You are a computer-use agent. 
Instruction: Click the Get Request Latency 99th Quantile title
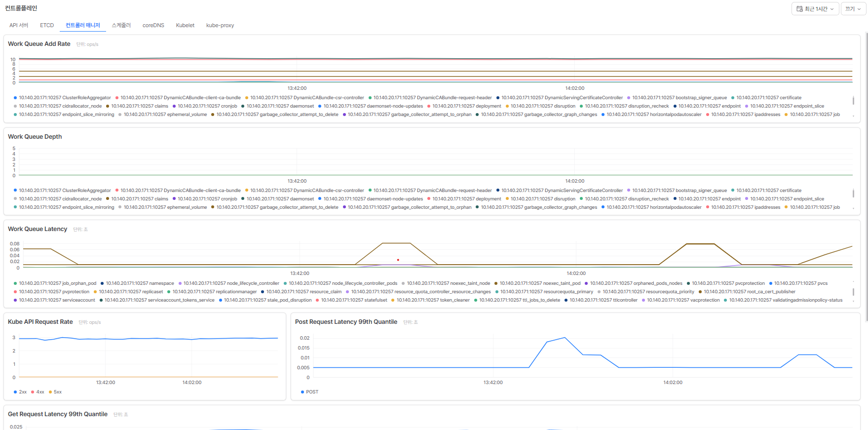coord(58,414)
